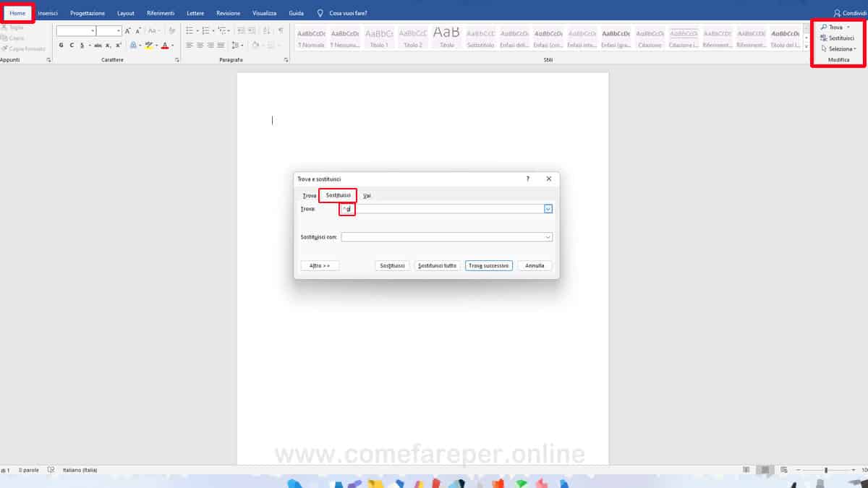Apply italic (Corsivo) formatting
The image size is (868, 488).
point(72,45)
